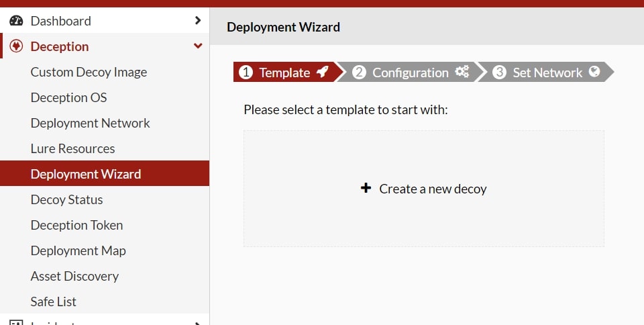Open Deception Token page
Screen dimensions: 644x325
[76, 225]
